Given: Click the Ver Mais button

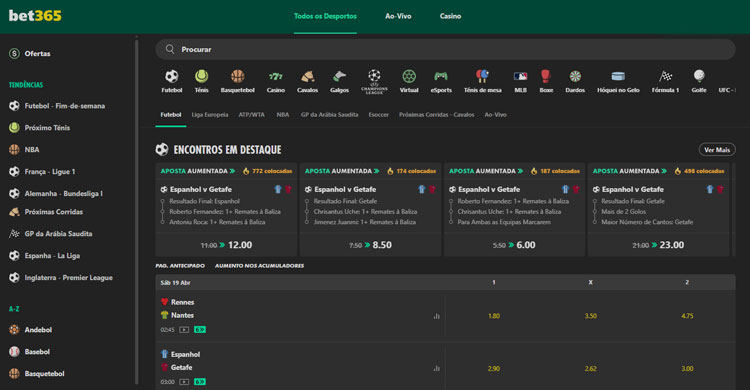Looking at the screenshot, I should coord(717,150).
